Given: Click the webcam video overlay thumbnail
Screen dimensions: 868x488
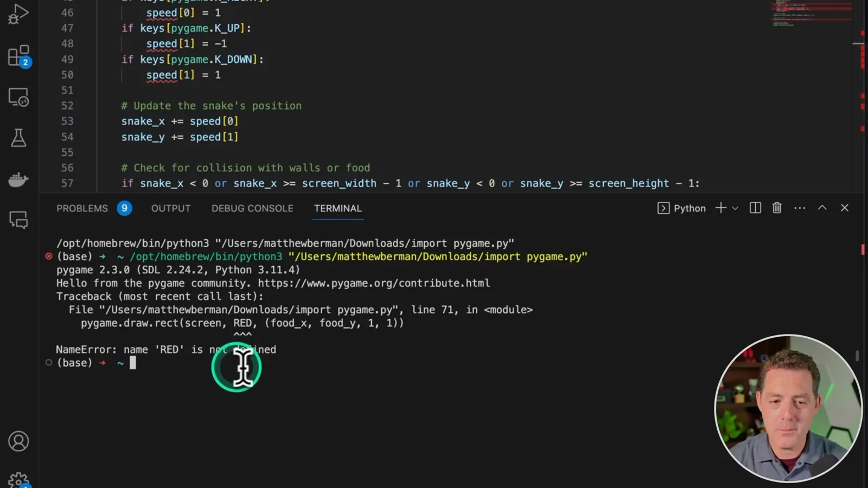Looking at the screenshot, I should pyautogui.click(x=788, y=408).
